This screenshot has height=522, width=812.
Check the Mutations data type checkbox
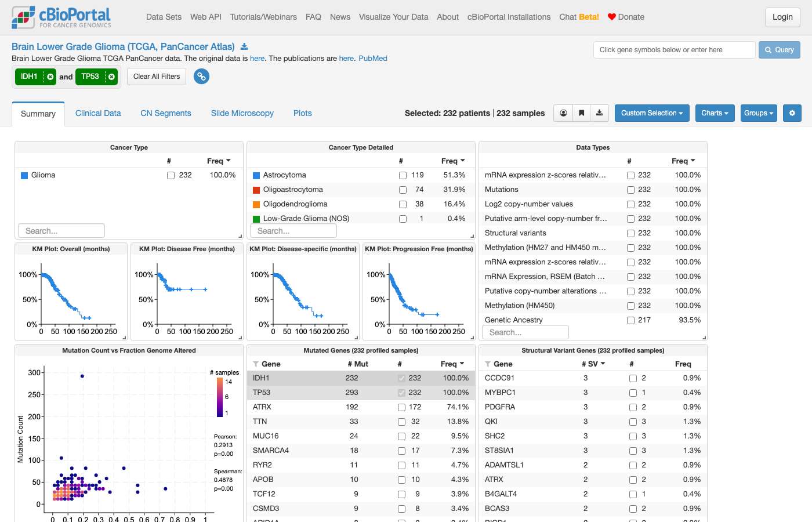[x=630, y=190]
